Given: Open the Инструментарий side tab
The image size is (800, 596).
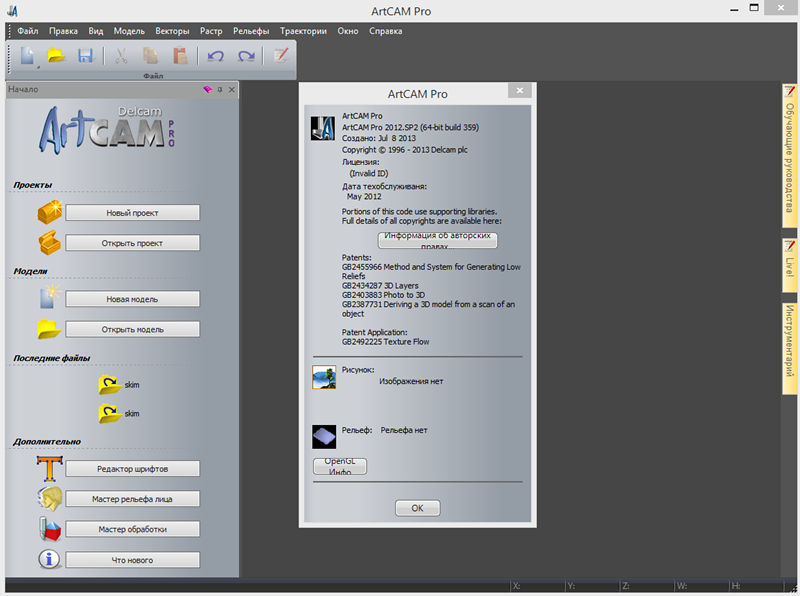Looking at the screenshot, I should (x=790, y=349).
